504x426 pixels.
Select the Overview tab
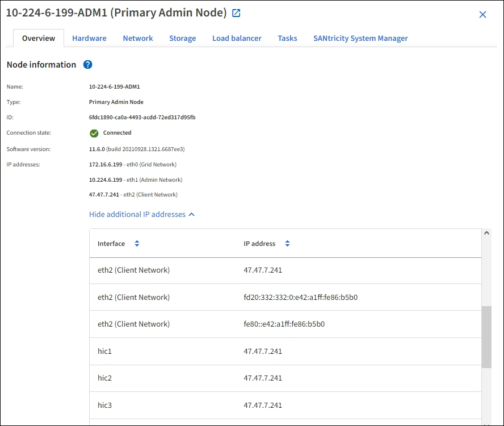[x=39, y=39]
